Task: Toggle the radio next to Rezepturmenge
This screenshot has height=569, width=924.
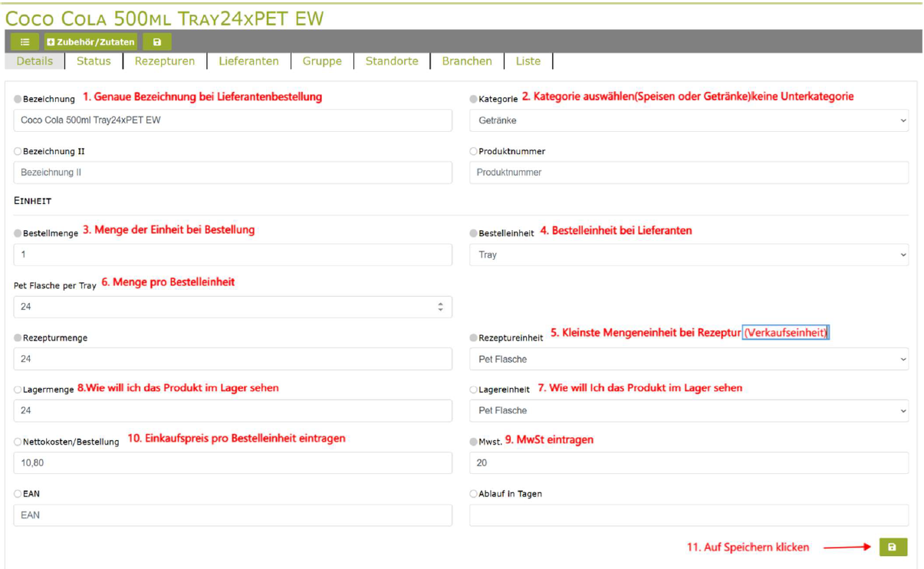Action: click(18, 337)
